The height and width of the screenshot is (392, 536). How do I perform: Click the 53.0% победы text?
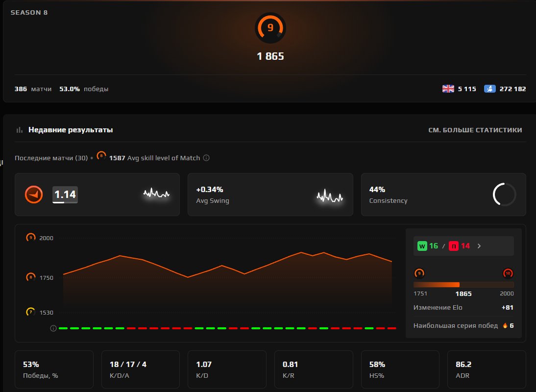point(84,89)
